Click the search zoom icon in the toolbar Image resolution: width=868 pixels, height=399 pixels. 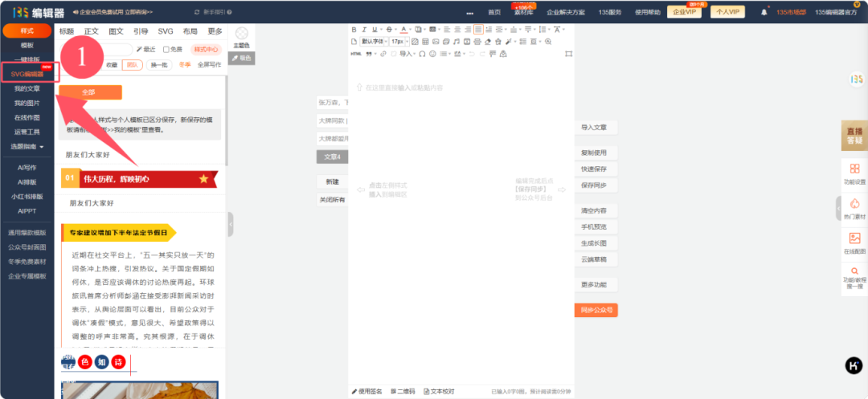(x=548, y=42)
